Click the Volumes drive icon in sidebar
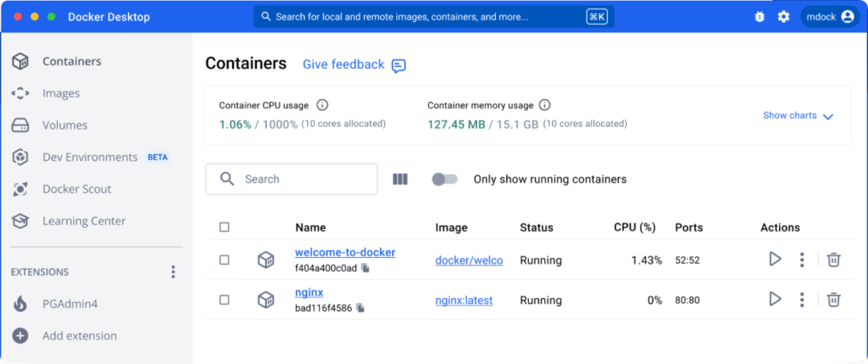The height and width of the screenshot is (364, 868). coord(20,125)
